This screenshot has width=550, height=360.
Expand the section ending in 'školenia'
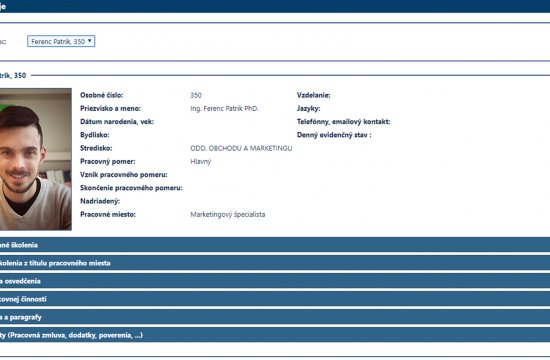tap(275, 245)
